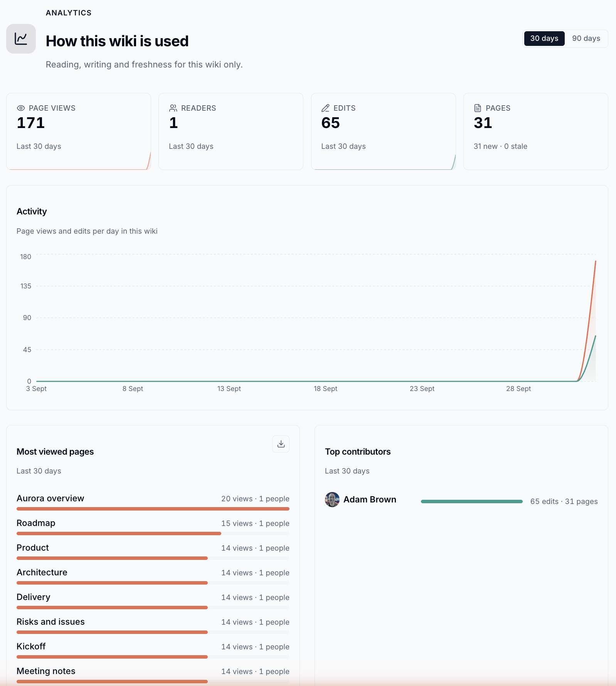616x686 pixels.
Task: Click the ANALYTICS section label
Action: [x=69, y=13]
